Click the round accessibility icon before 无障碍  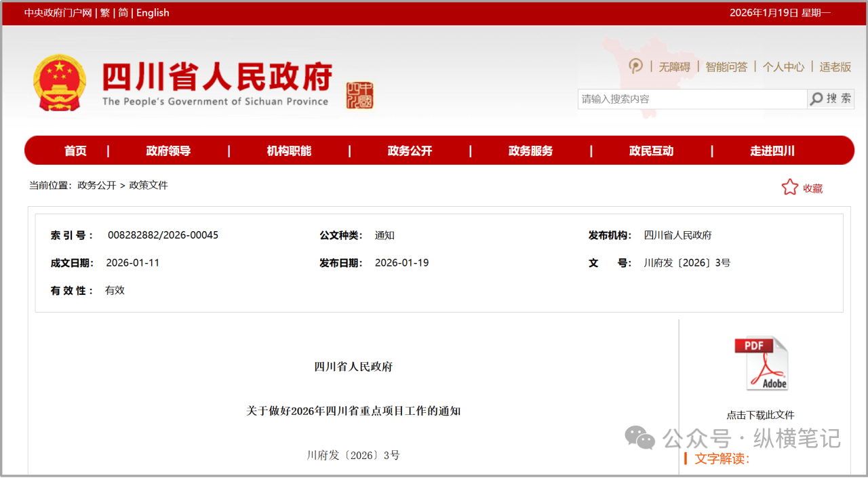(635, 66)
